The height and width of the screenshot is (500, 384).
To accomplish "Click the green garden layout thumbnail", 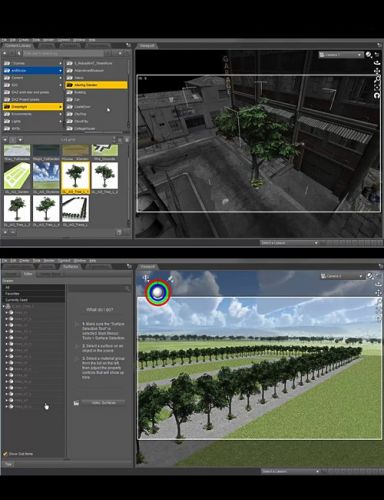I will [x=17, y=176].
